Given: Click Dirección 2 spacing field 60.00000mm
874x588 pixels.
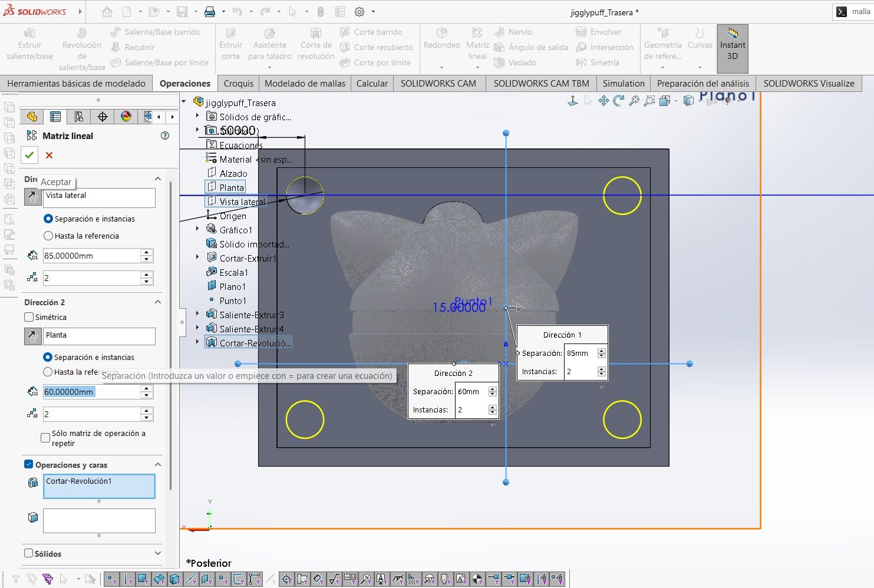Looking at the screenshot, I should [x=91, y=392].
